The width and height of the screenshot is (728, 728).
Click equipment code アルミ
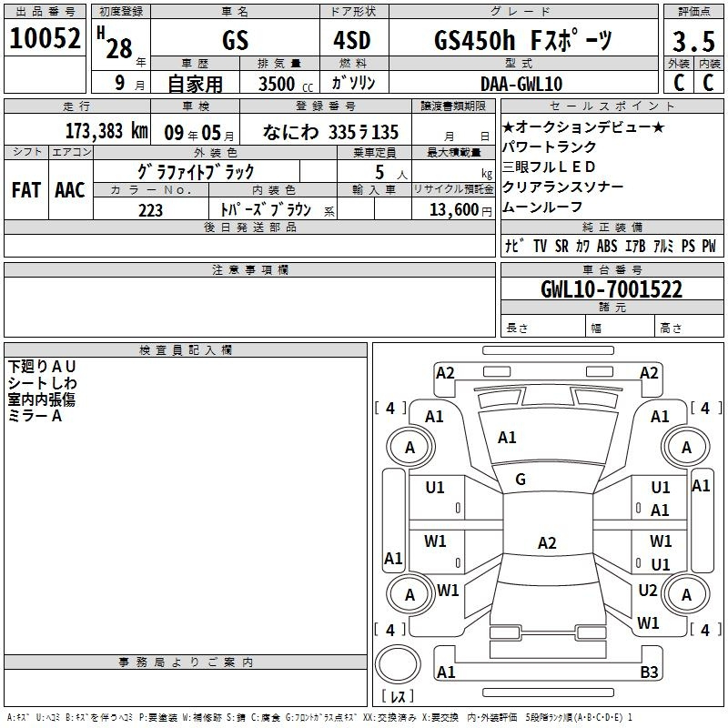(663, 246)
